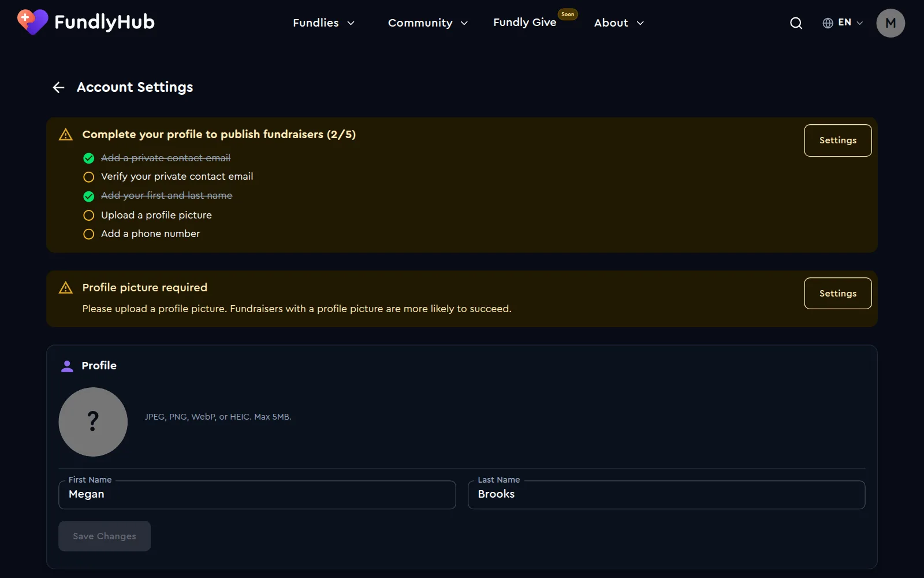Click the FundlyHub brand name
This screenshot has width=924, height=578.
click(105, 22)
